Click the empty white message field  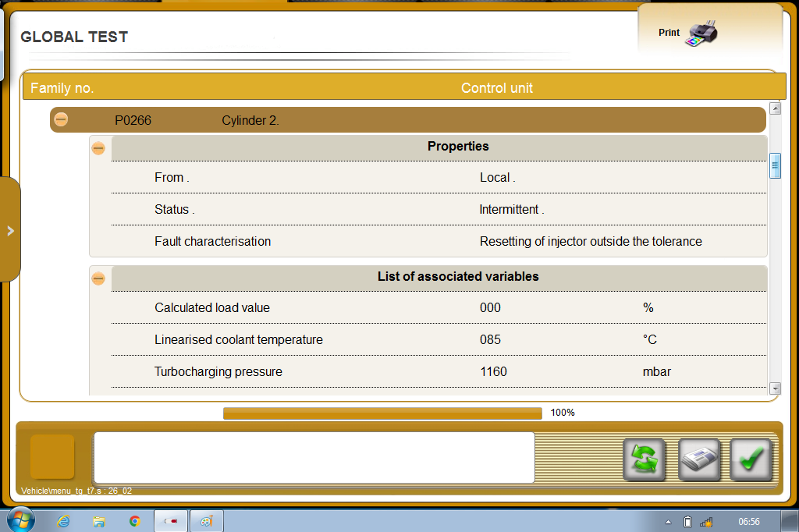pyautogui.click(x=314, y=457)
